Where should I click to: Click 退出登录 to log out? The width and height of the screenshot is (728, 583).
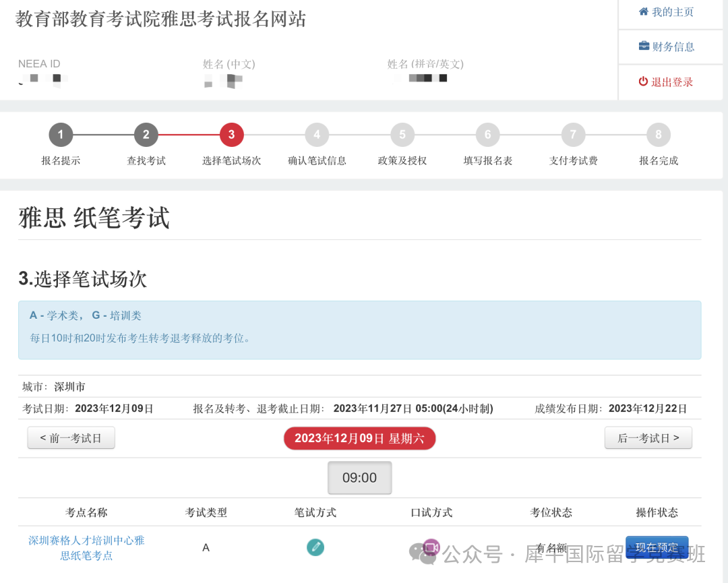pos(666,82)
